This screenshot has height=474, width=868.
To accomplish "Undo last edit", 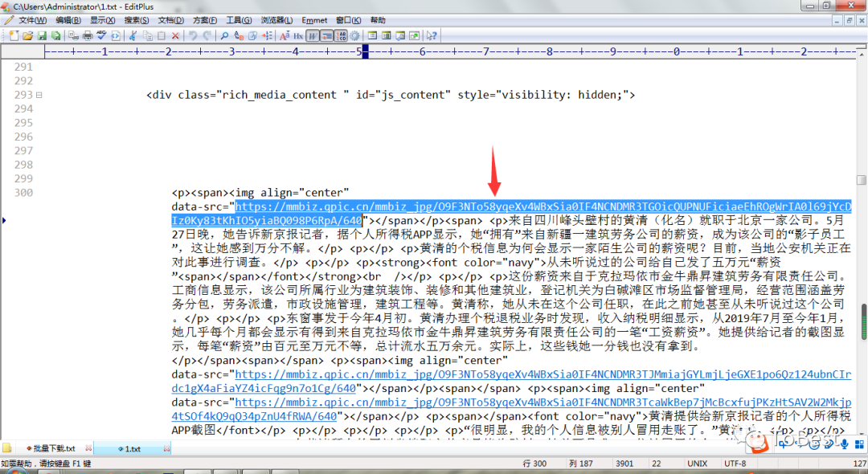I will tap(193, 36).
